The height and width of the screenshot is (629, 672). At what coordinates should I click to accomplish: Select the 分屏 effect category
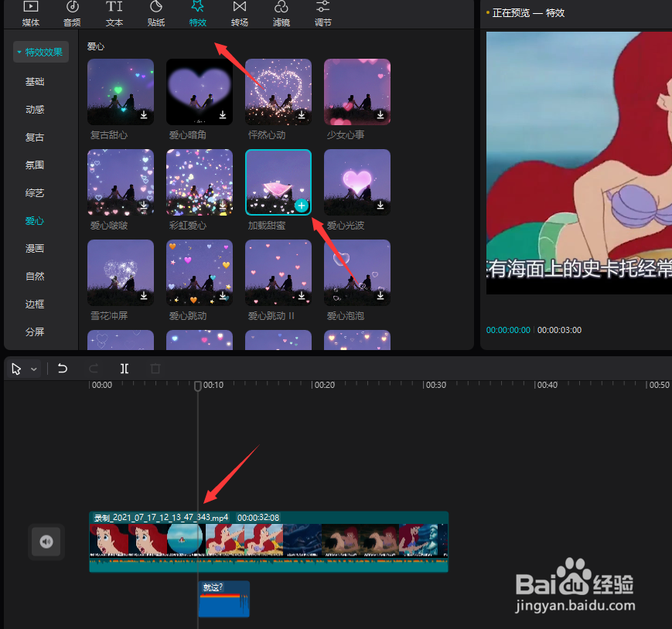pyautogui.click(x=35, y=331)
